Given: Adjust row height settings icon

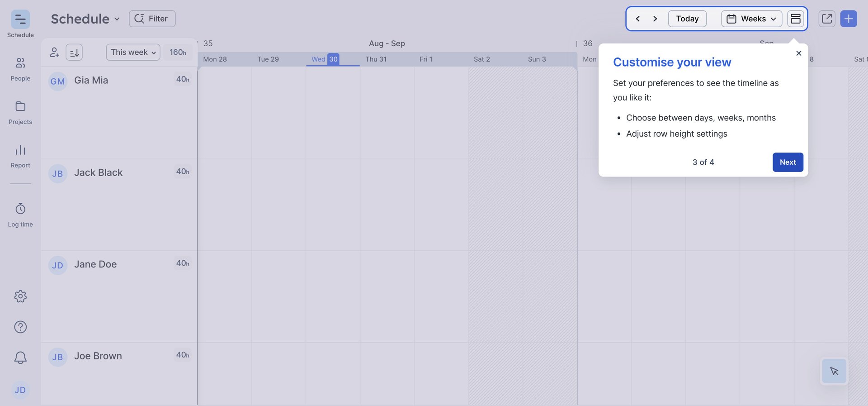Looking at the screenshot, I should pos(796,19).
